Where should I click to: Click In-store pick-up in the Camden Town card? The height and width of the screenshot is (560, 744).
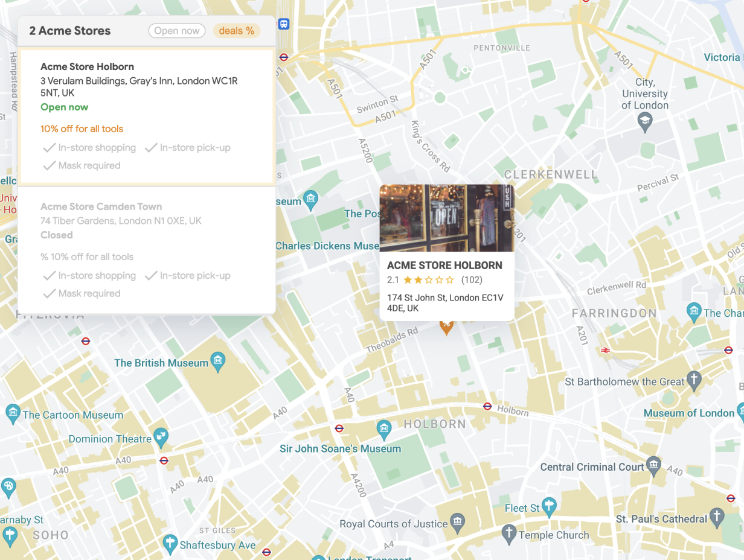(188, 276)
